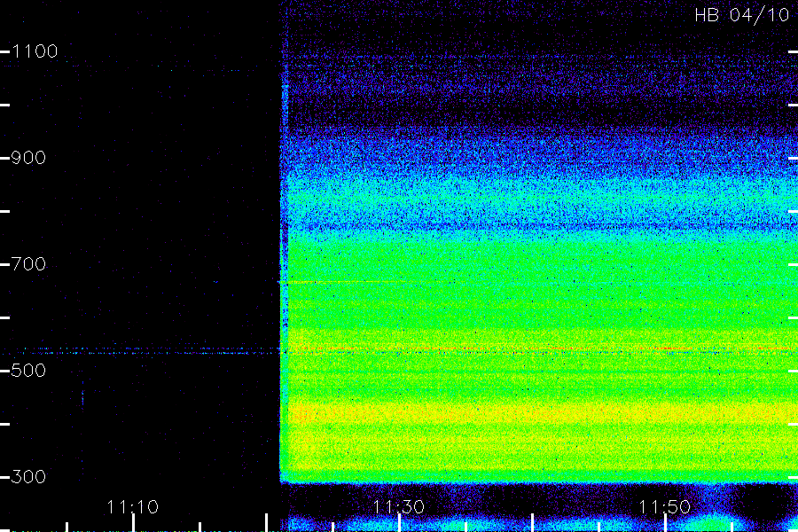Click the 11:50 time axis label
The image size is (798, 532).
click(x=665, y=507)
